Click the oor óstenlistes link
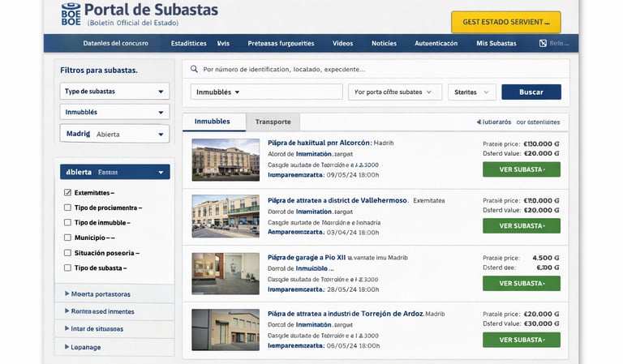The image size is (623, 364). [x=538, y=122]
